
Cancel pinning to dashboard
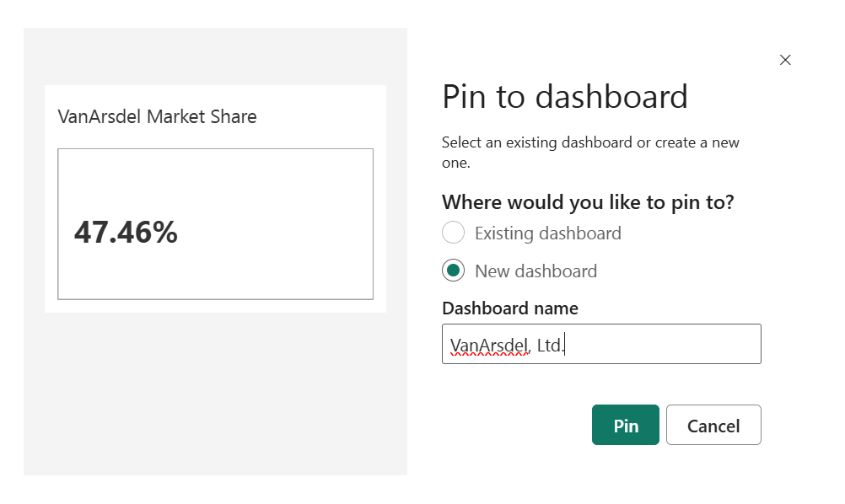point(713,426)
